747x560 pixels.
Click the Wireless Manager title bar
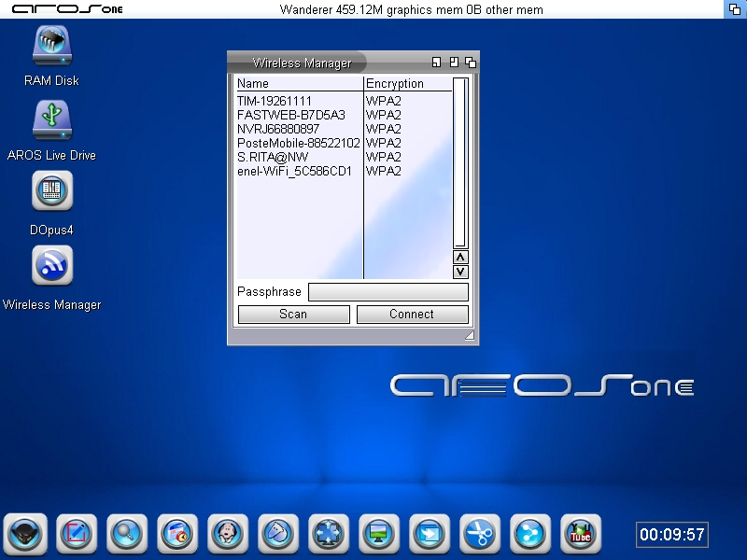coord(302,63)
